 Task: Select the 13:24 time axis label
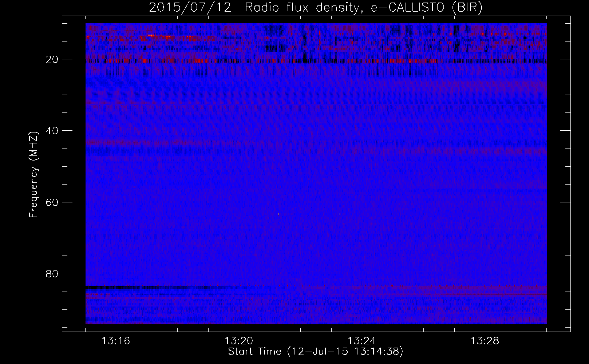(x=362, y=341)
